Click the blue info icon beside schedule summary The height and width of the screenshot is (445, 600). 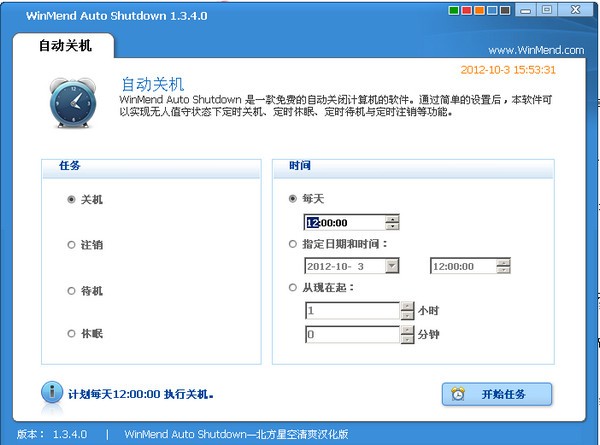(x=52, y=392)
